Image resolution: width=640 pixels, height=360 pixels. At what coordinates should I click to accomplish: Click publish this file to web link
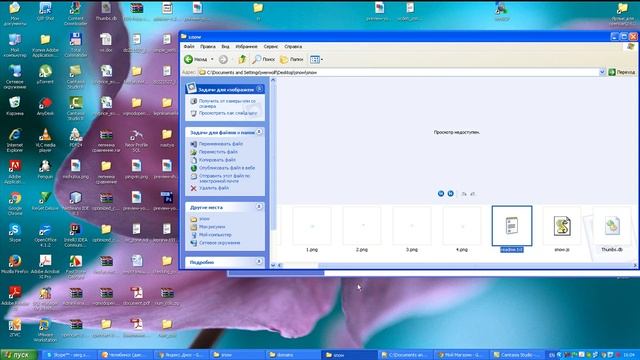(227, 168)
